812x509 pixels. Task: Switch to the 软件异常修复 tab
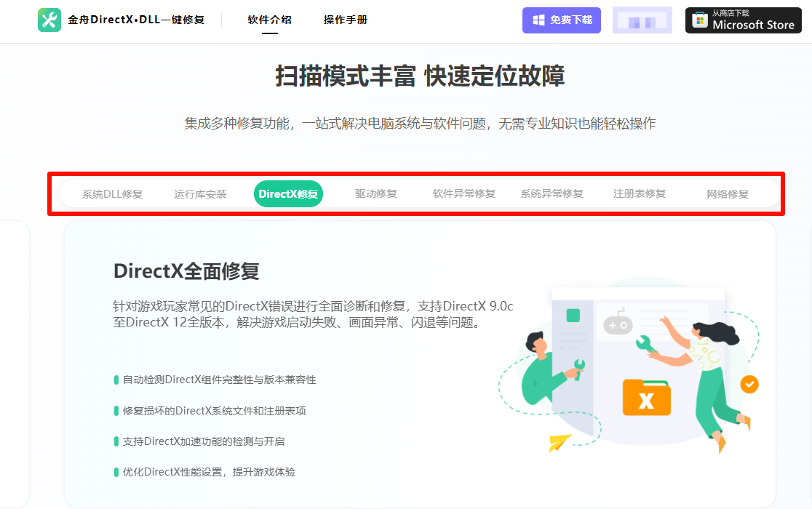click(464, 193)
